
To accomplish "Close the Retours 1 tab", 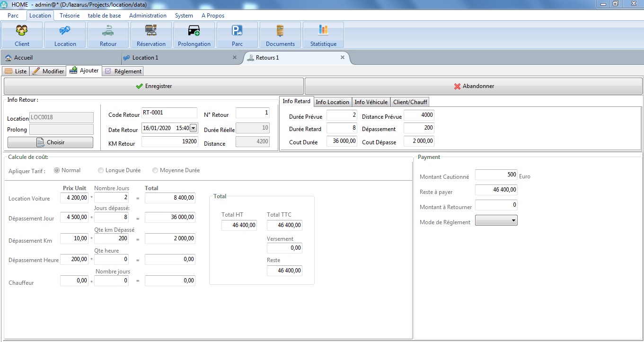I will (x=343, y=57).
